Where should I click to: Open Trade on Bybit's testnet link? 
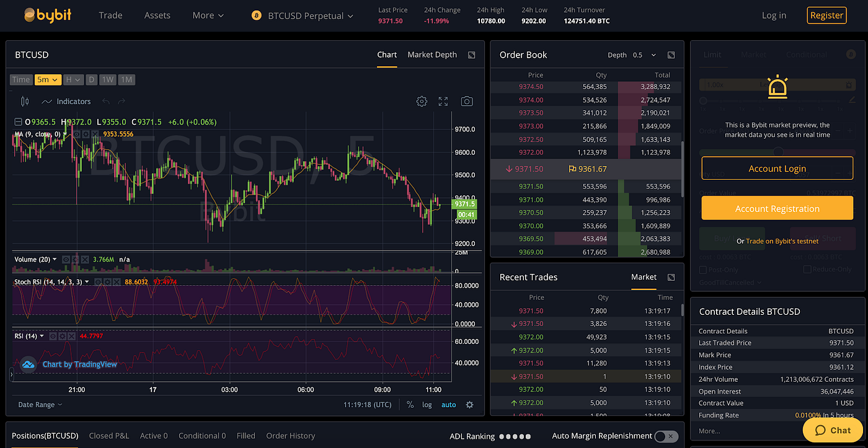[782, 241]
